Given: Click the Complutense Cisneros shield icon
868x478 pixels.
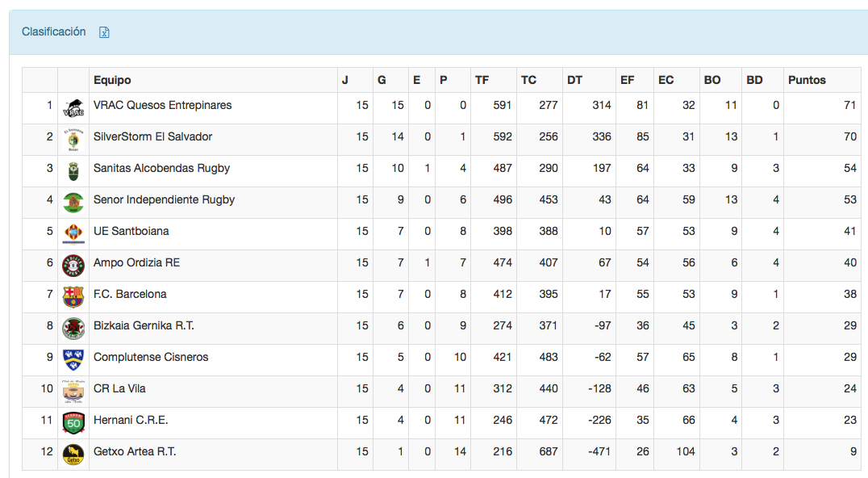Looking at the screenshot, I should 73,360.
